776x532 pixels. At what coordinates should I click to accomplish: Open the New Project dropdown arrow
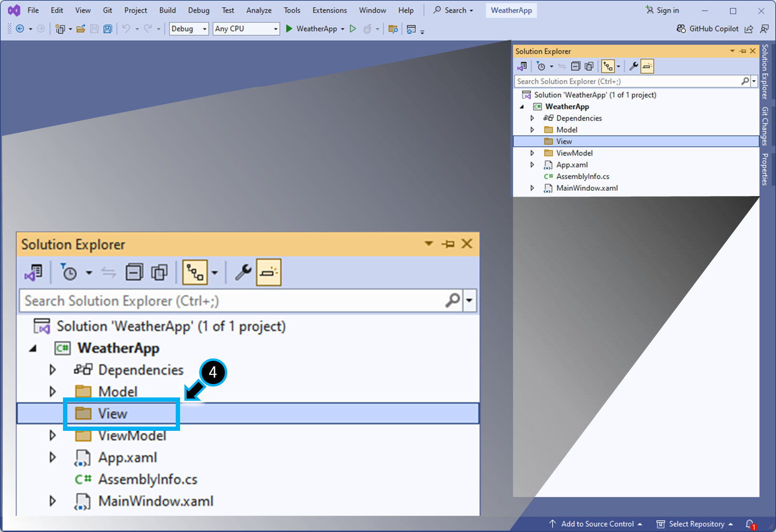(x=70, y=29)
